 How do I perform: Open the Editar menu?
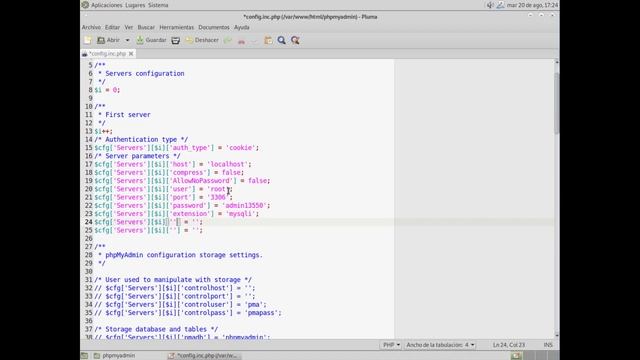click(112, 27)
